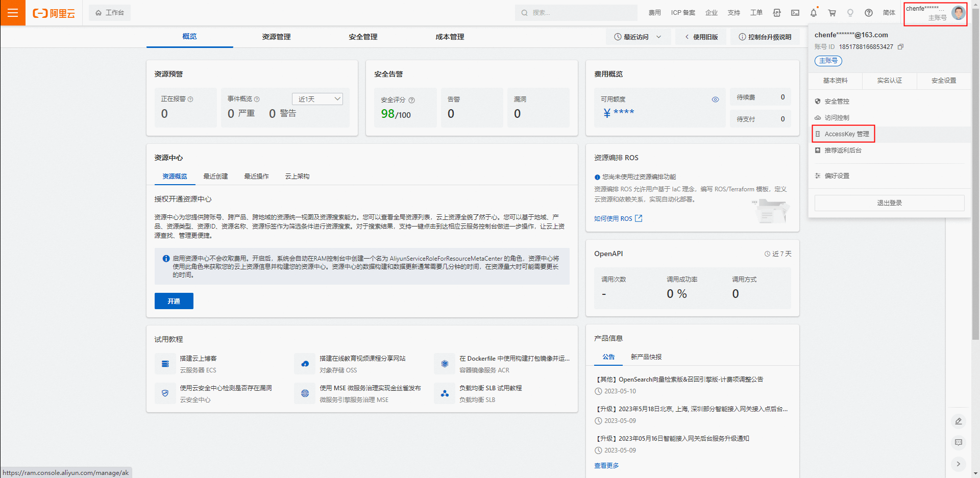Viewport: 980px width, 478px height.
Task: Toggle visibility of 可用额度 amount
Action: (x=715, y=99)
